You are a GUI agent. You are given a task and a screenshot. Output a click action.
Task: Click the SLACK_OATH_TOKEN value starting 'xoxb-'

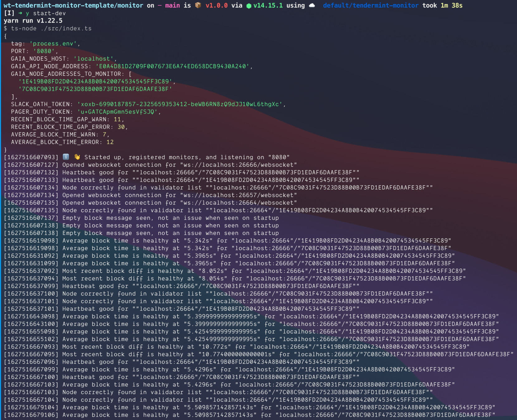click(180, 104)
